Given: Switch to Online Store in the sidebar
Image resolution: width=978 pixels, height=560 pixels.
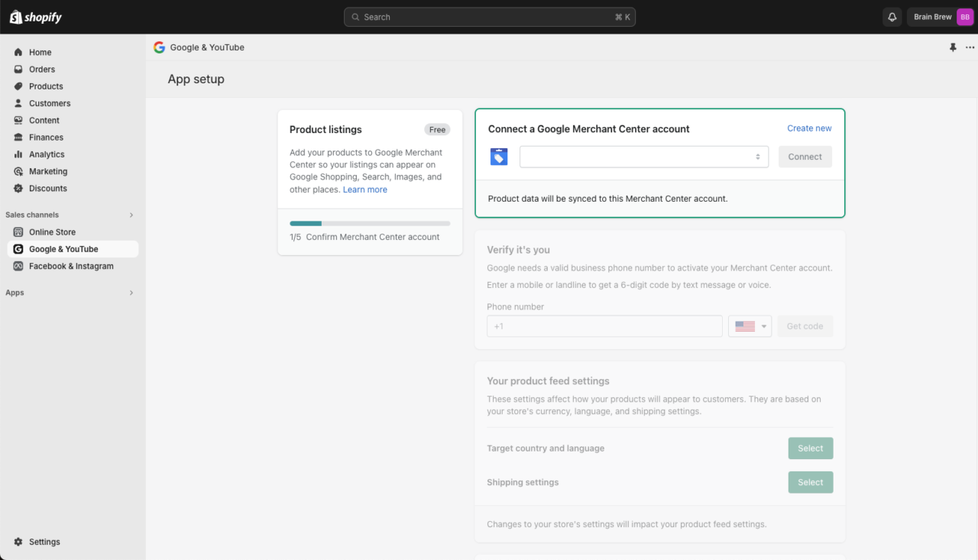Looking at the screenshot, I should [x=18, y=231].
